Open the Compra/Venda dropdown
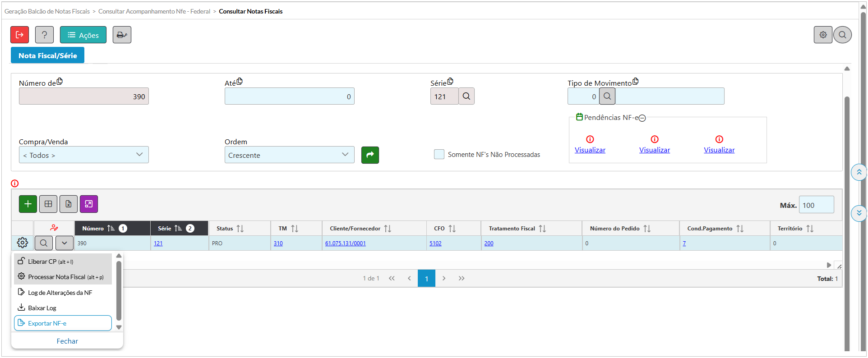The height and width of the screenshot is (358, 868). click(x=84, y=155)
